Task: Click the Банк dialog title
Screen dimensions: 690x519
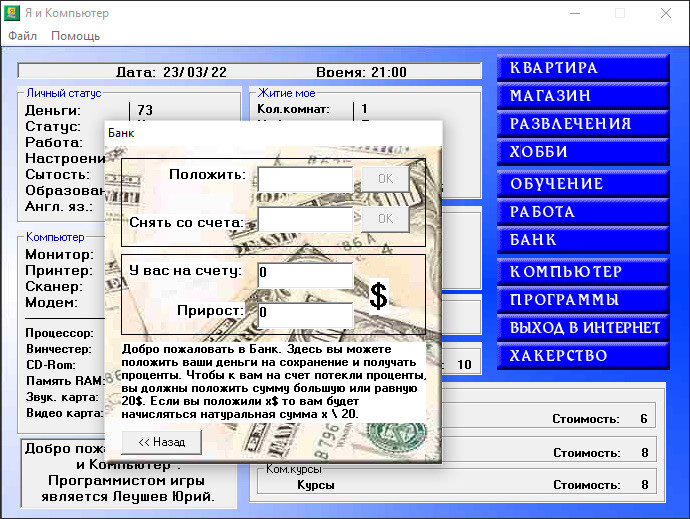Action: pyautogui.click(x=121, y=133)
